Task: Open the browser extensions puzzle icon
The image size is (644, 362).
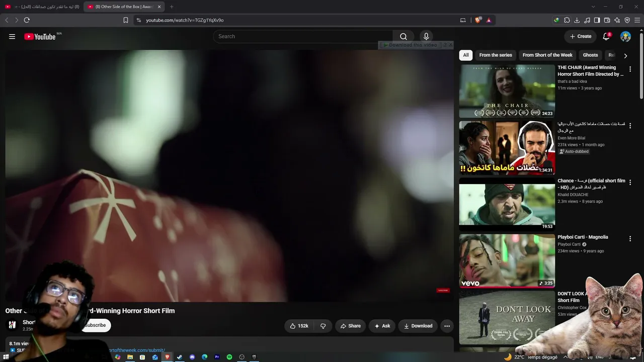Action: [567, 20]
